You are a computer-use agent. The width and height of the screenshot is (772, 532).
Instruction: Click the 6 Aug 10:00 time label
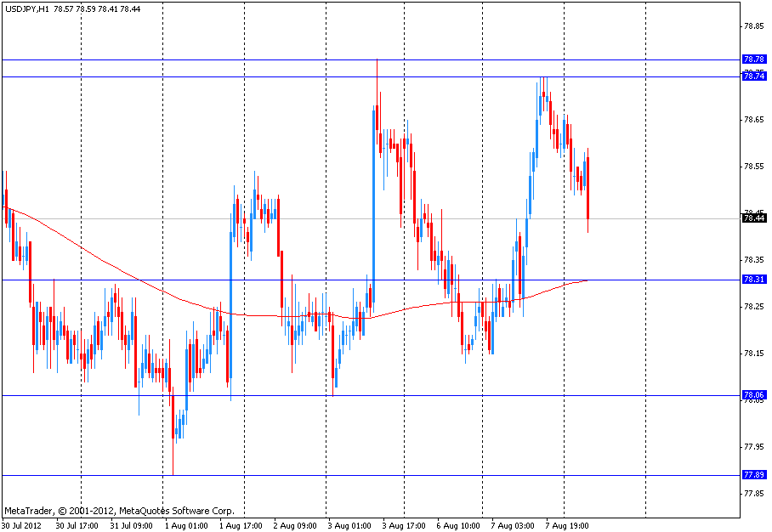tap(459, 525)
